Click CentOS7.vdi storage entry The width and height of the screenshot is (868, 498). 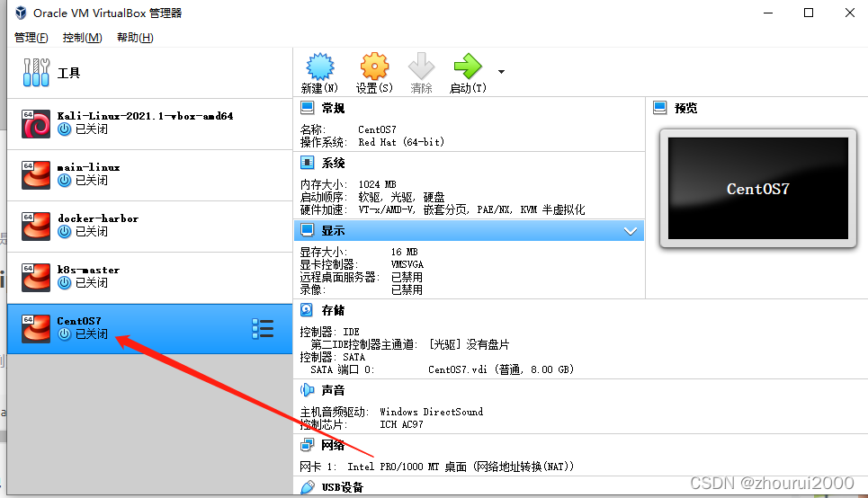click(501, 369)
